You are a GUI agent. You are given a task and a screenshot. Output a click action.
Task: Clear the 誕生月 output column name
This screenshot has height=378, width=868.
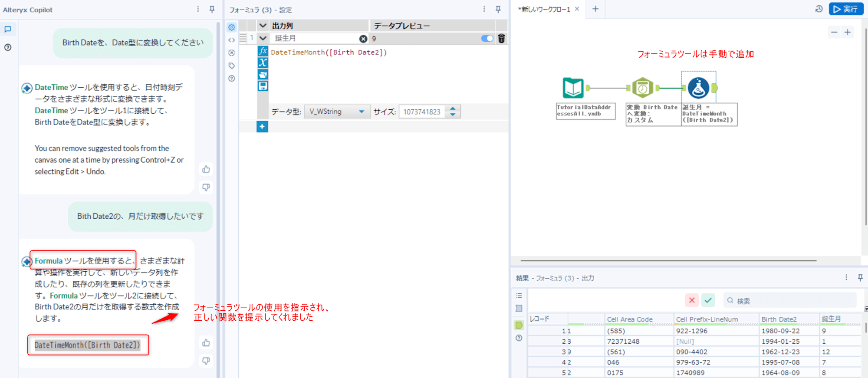tap(363, 39)
